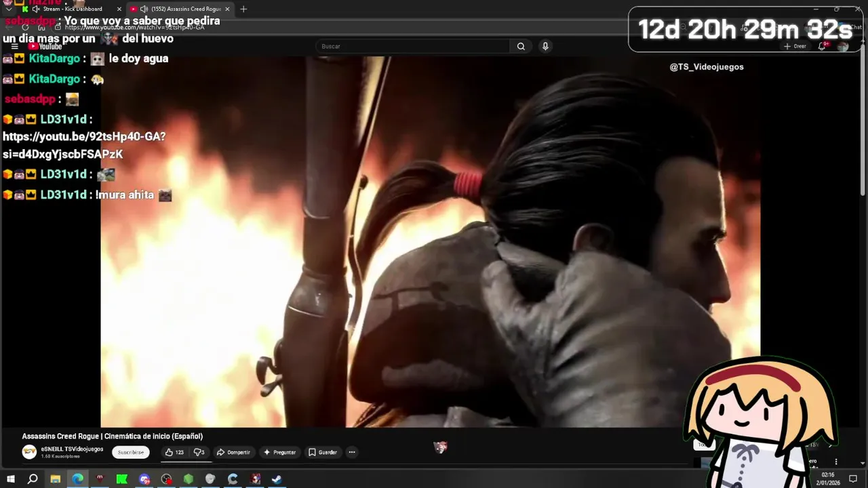Viewport: 868px width, 488px height.
Task: Click the magnifier search button
Action: [521, 46]
